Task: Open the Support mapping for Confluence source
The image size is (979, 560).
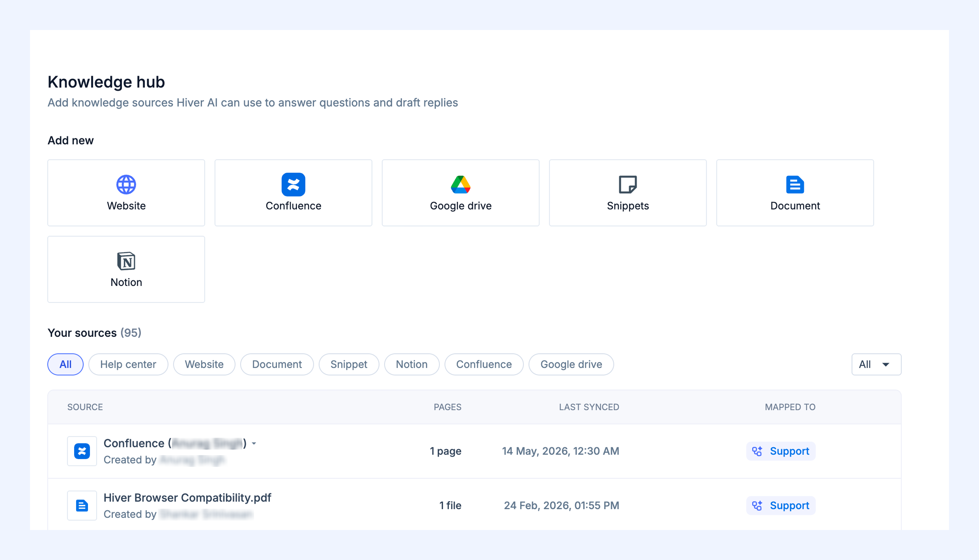Action: click(781, 451)
